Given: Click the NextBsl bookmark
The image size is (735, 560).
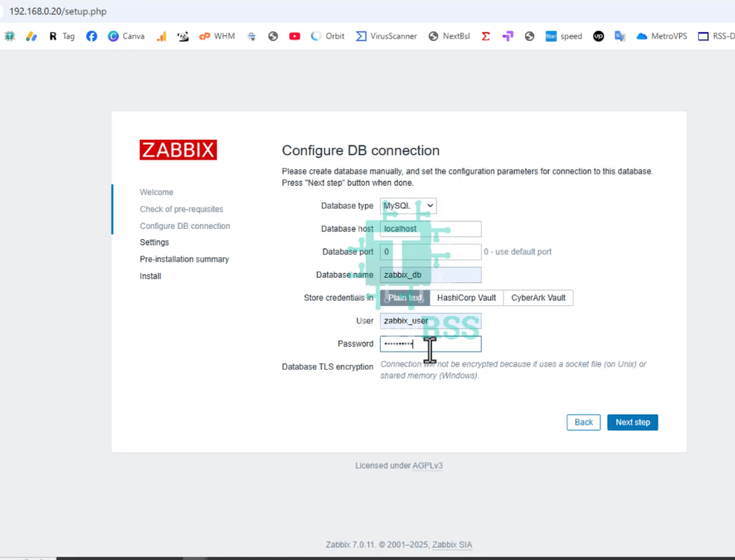Looking at the screenshot, I should pyautogui.click(x=449, y=35).
